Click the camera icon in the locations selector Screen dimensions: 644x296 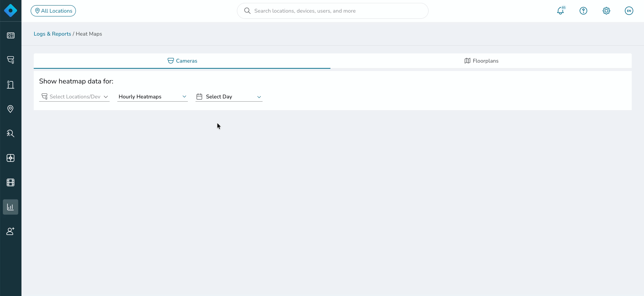coord(44,96)
